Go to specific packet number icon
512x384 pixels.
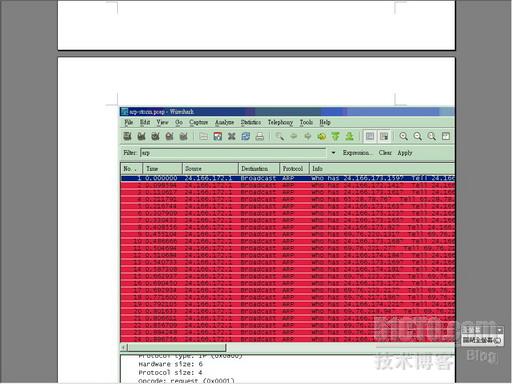[x=322, y=136]
